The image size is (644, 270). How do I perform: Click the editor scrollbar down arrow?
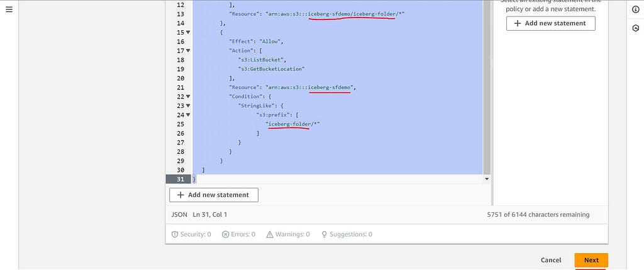(487, 179)
